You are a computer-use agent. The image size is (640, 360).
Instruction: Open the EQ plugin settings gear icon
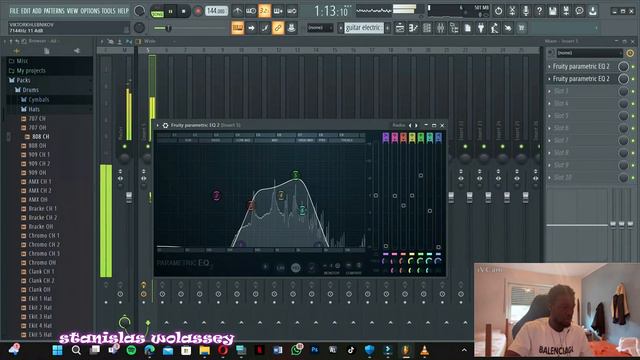165,125
